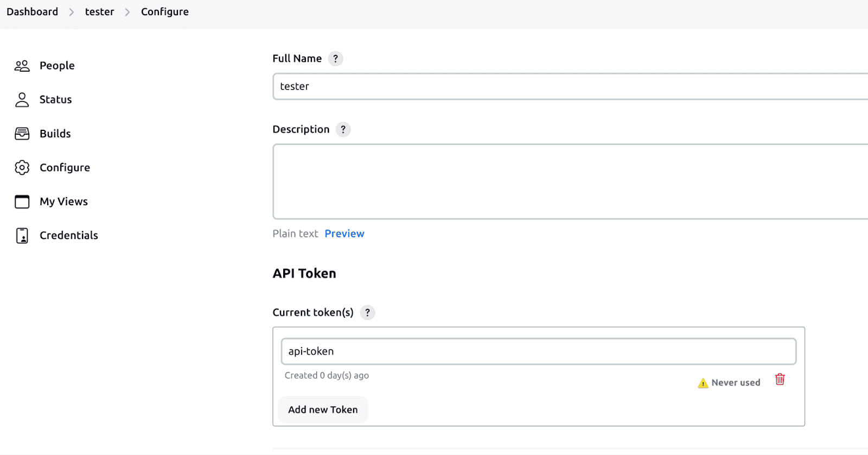Screen dimensions: 868x455
Task: Open People in the sidebar
Action: click(x=57, y=66)
